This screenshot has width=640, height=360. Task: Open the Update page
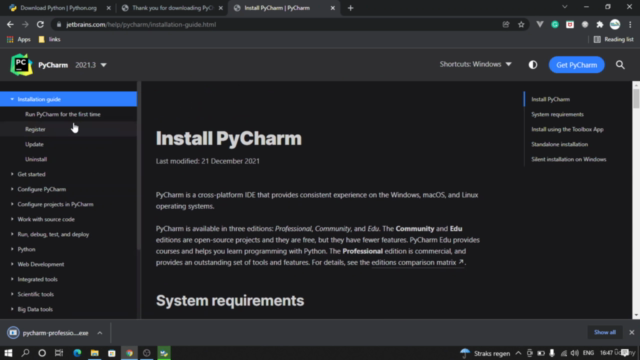pyautogui.click(x=34, y=144)
